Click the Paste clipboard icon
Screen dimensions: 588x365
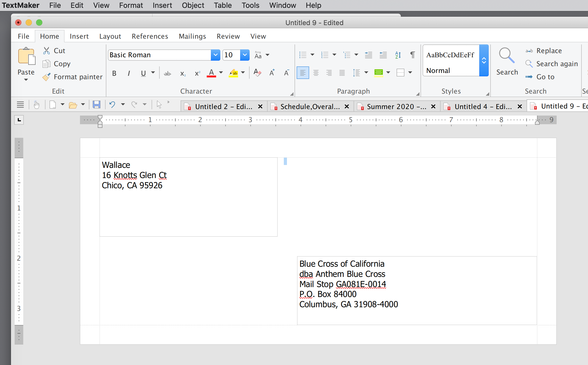click(x=26, y=56)
